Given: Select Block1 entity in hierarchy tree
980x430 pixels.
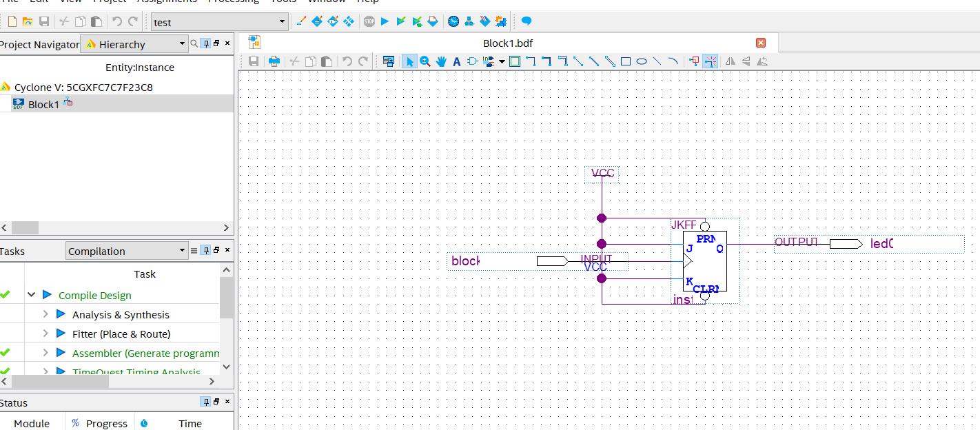Looking at the screenshot, I should click(x=43, y=104).
